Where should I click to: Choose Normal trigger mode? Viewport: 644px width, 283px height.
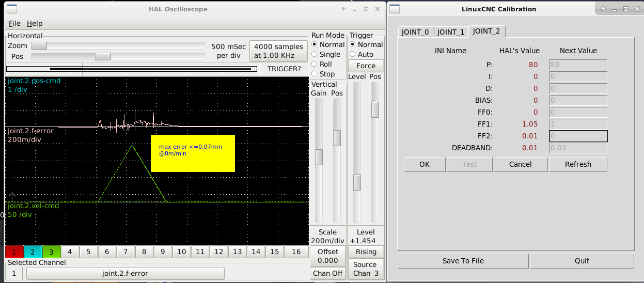(366, 44)
